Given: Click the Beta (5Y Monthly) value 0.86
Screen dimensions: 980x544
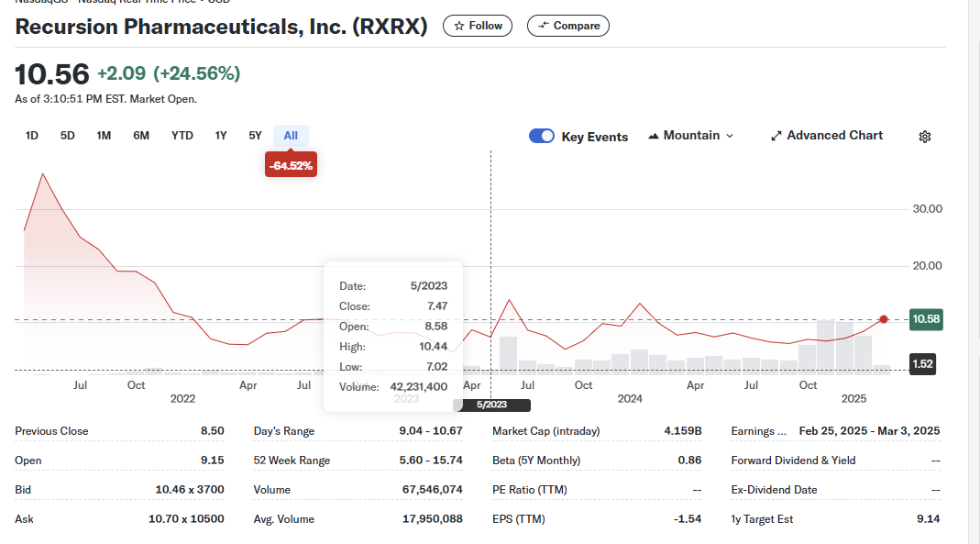Looking at the screenshot, I should [690, 461].
